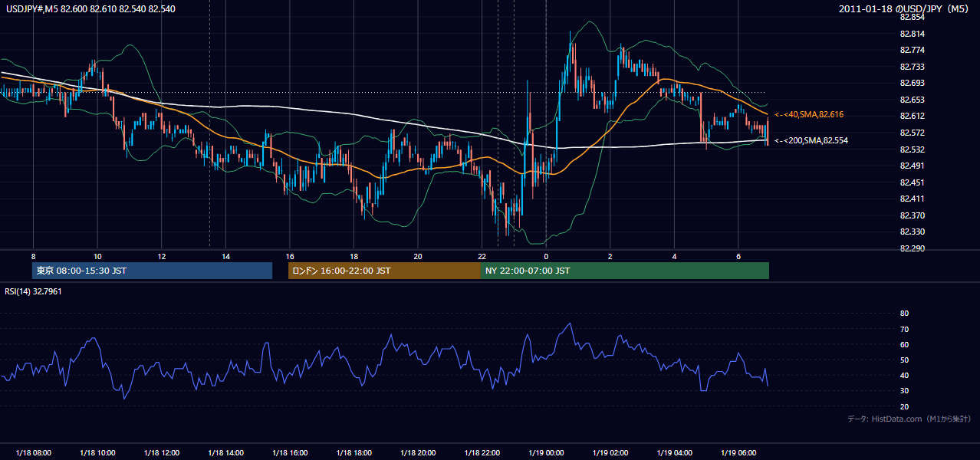Click price axis label 82.330

[912, 232]
